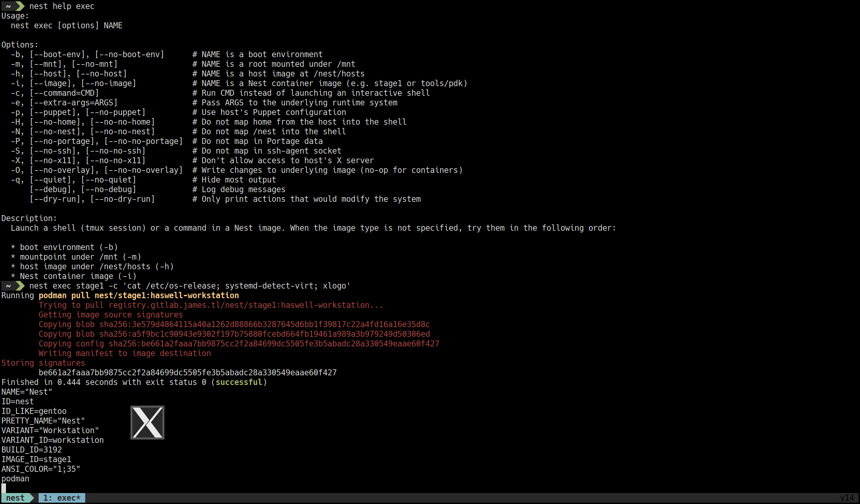
Task: Click the tilde icon in second prompt
Action: (x=8, y=286)
